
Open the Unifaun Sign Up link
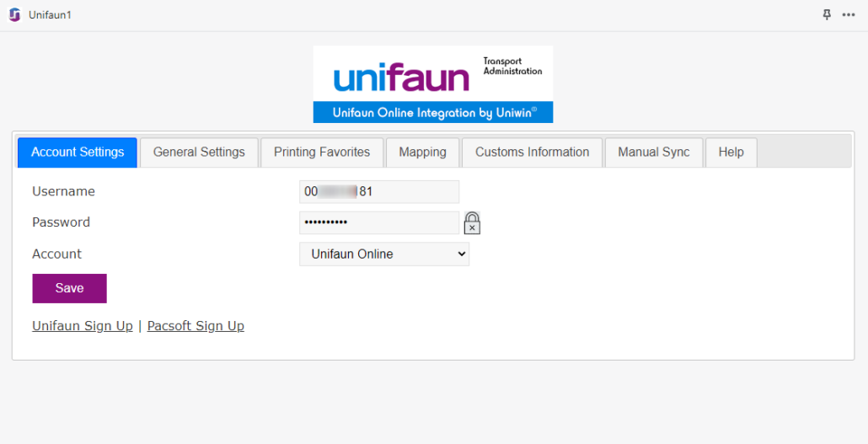(x=83, y=326)
